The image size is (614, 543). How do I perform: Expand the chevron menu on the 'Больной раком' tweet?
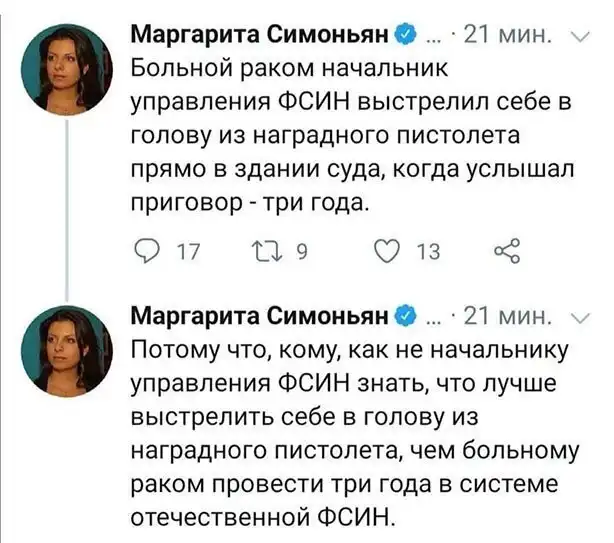(x=581, y=40)
